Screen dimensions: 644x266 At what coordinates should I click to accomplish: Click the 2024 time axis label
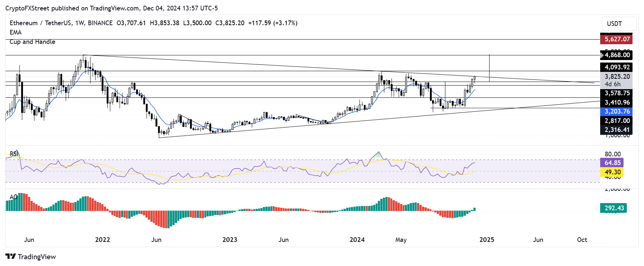pos(357,240)
